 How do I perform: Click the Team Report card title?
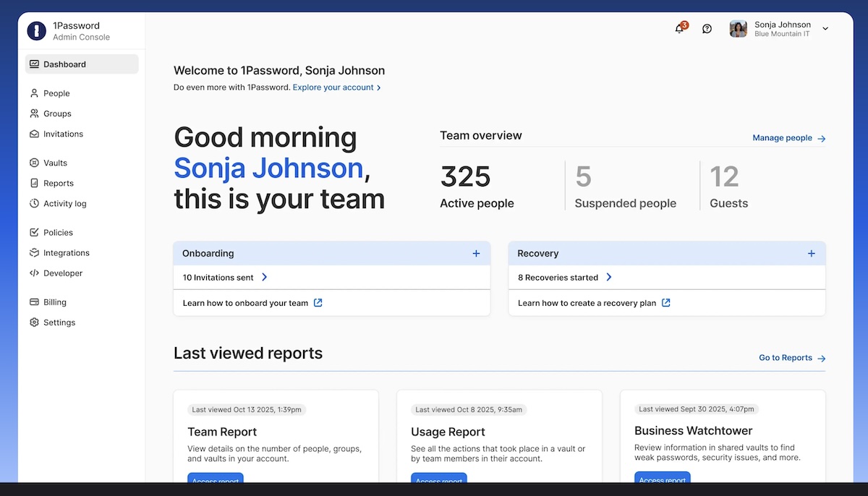point(222,432)
